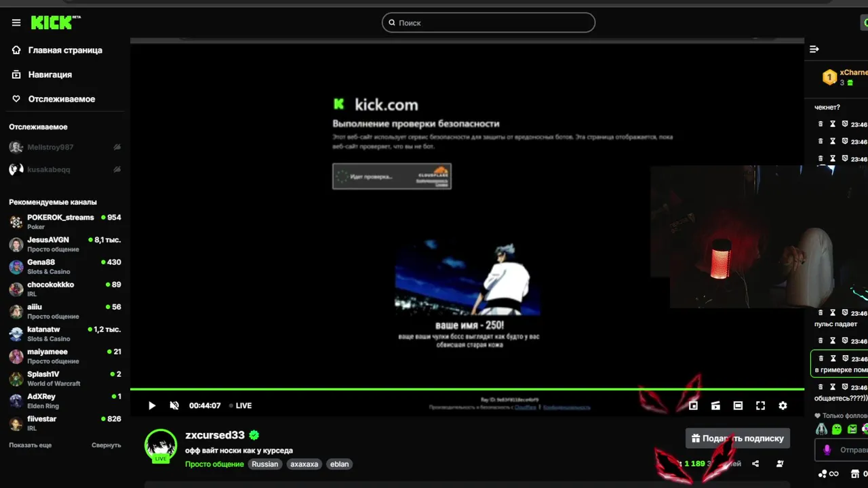Screen dimensions: 868x488
Task: Pick the Miku emote in the chat emote row
Action: pyautogui.click(x=821, y=428)
